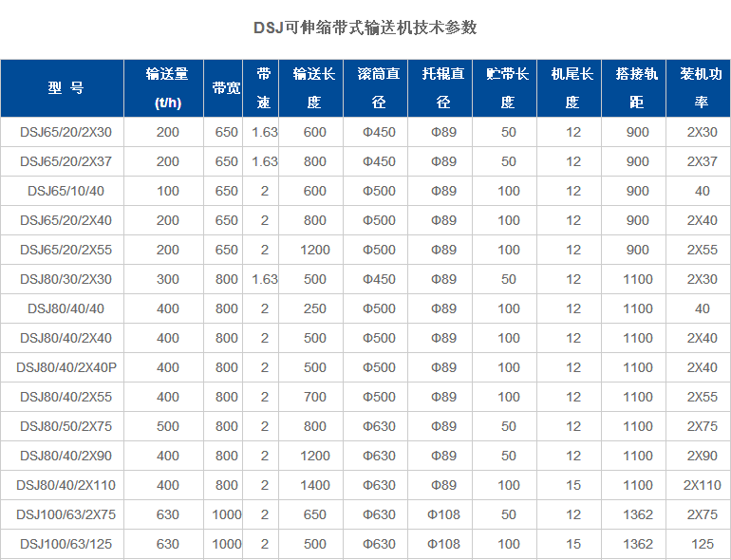Image resolution: width=731 pixels, height=560 pixels.
Task: Click the DSJ80/40/2X110 model name
Action: click(65, 485)
